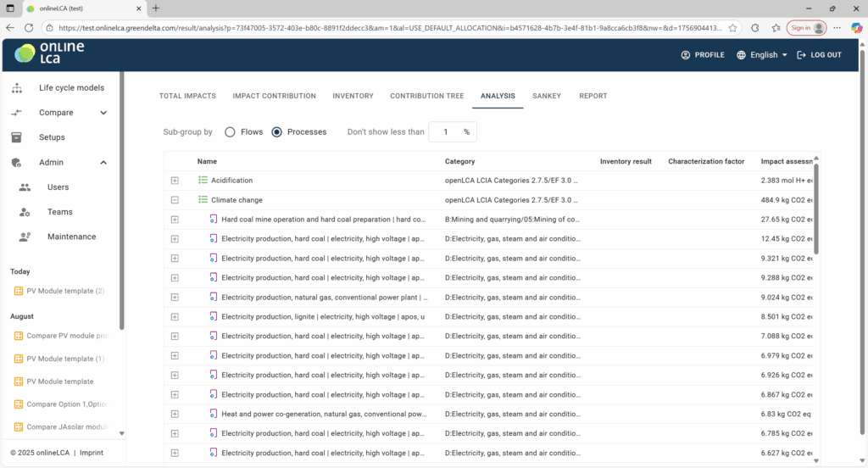
Task: Select the Flows radio button
Action: pyautogui.click(x=230, y=132)
